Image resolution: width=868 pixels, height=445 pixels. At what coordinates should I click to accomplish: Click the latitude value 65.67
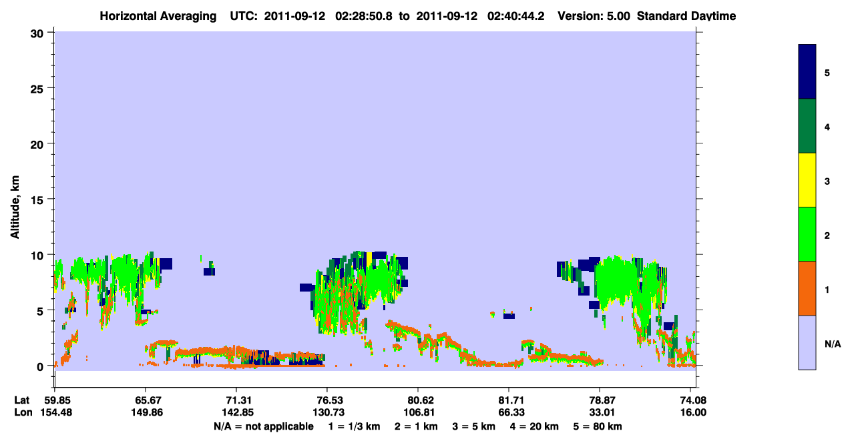pos(146,400)
